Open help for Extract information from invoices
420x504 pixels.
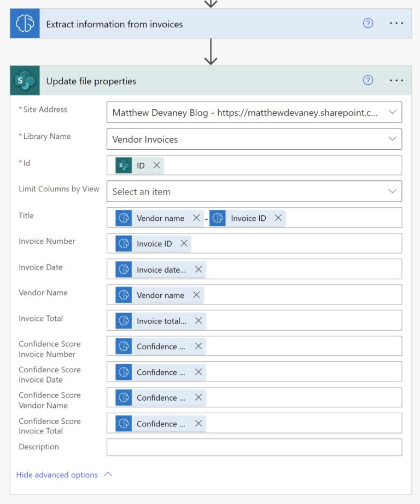367,23
